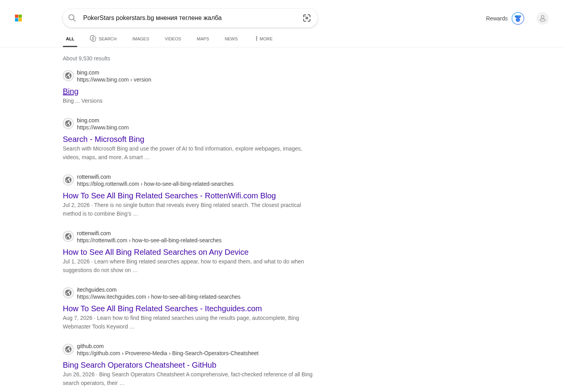Click the Copilot Search tab icon
The image size is (565, 392).
[x=93, y=38]
